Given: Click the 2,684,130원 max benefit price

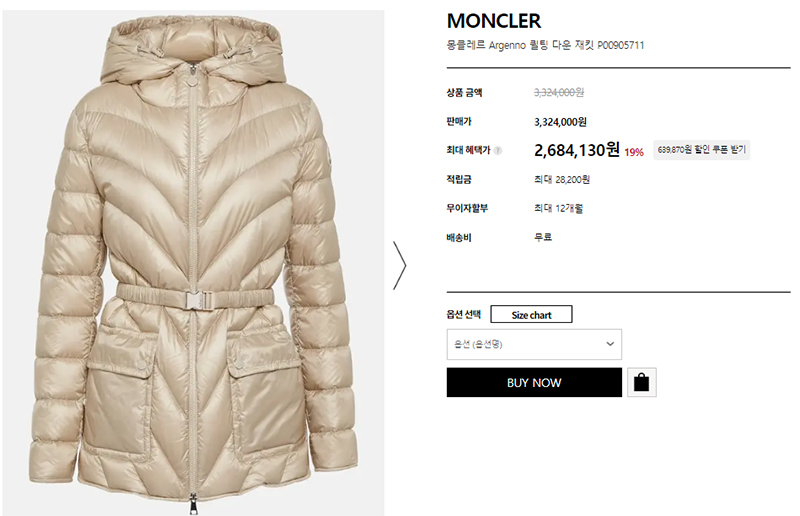Looking at the screenshot, I should point(577,150).
